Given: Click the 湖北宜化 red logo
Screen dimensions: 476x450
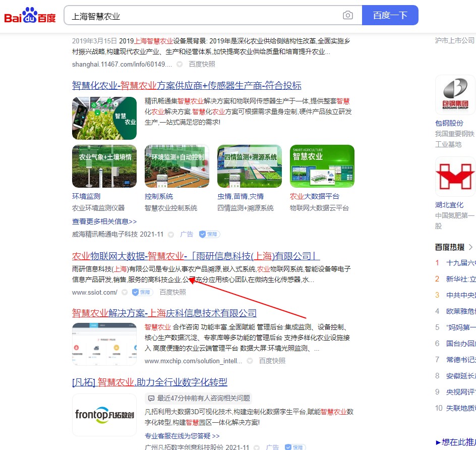Looking at the screenshot, I should [x=455, y=177].
